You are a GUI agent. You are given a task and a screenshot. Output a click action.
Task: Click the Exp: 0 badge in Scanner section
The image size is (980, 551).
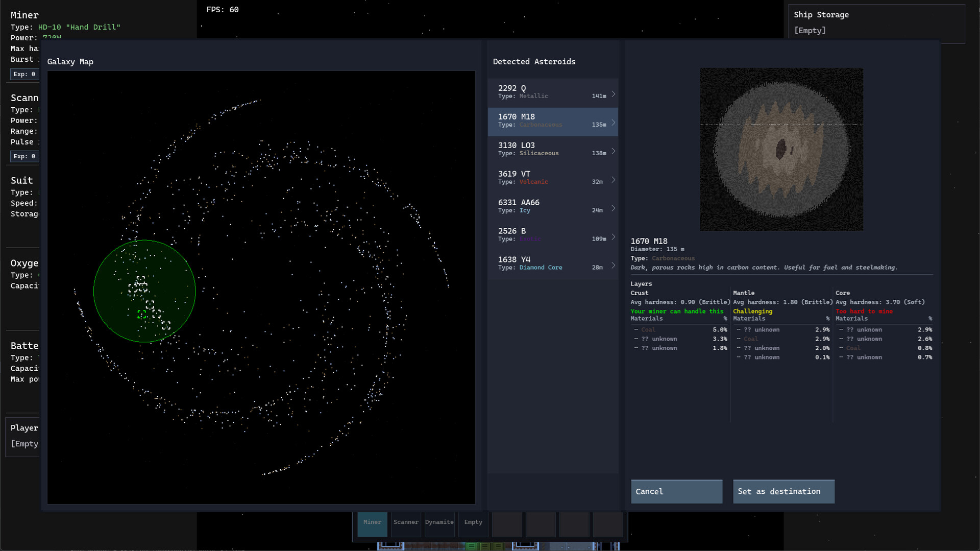pyautogui.click(x=24, y=156)
